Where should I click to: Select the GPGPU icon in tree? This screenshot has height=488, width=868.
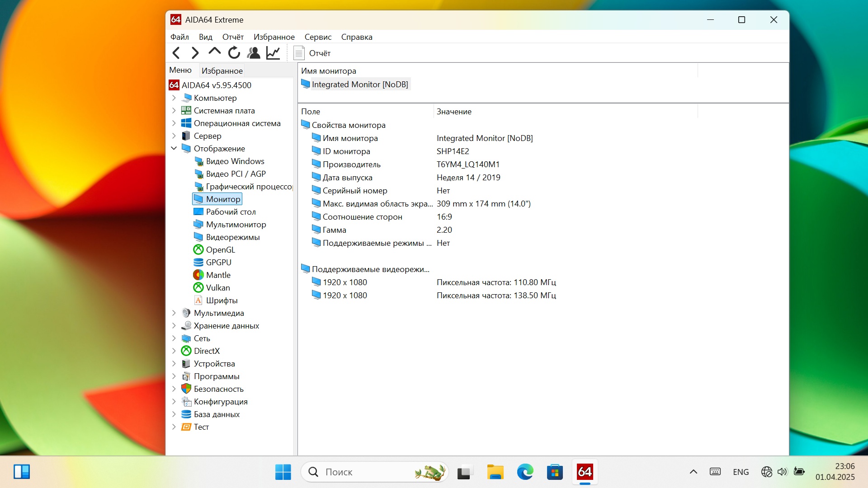(198, 262)
